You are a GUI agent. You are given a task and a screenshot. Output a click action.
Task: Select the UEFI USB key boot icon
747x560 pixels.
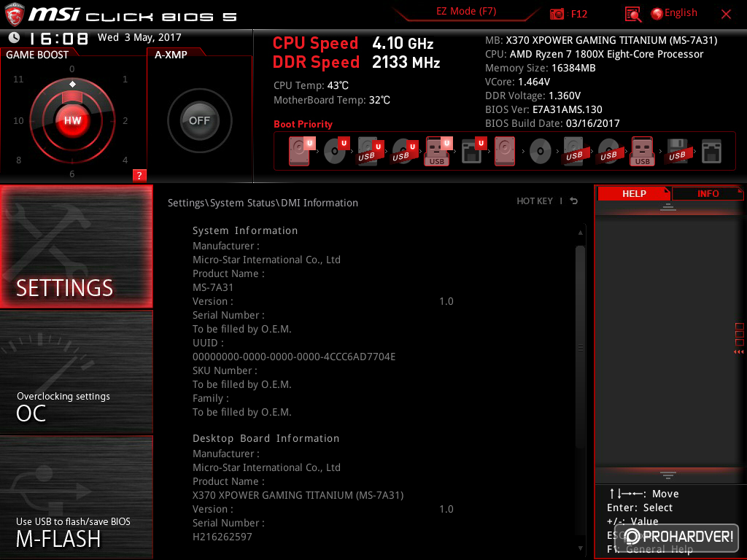pyautogui.click(x=438, y=152)
